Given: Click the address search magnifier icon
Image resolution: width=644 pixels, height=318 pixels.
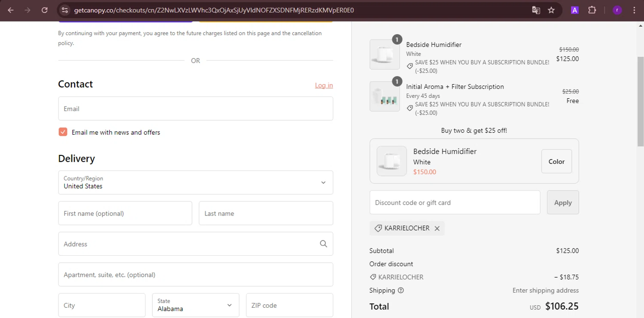Looking at the screenshot, I should point(323,244).
